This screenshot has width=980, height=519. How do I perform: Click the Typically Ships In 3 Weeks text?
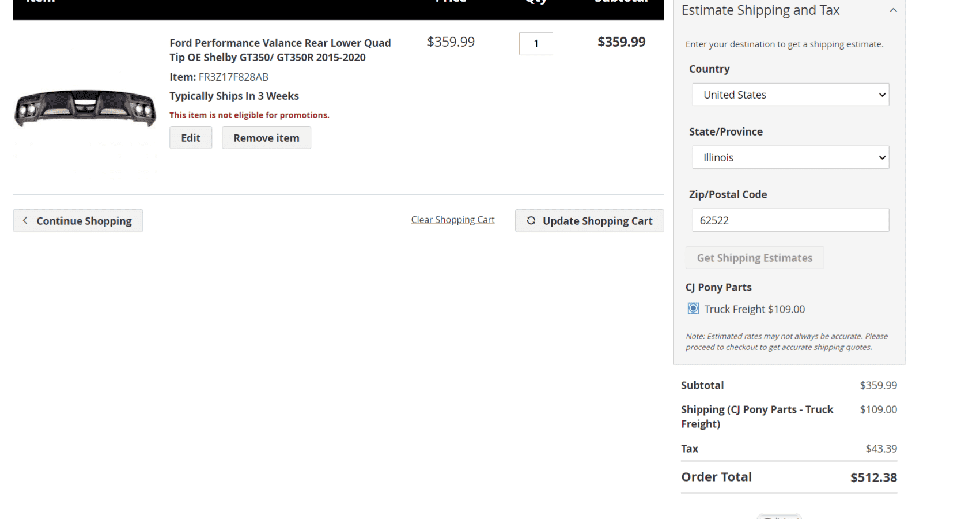(234, 96)
